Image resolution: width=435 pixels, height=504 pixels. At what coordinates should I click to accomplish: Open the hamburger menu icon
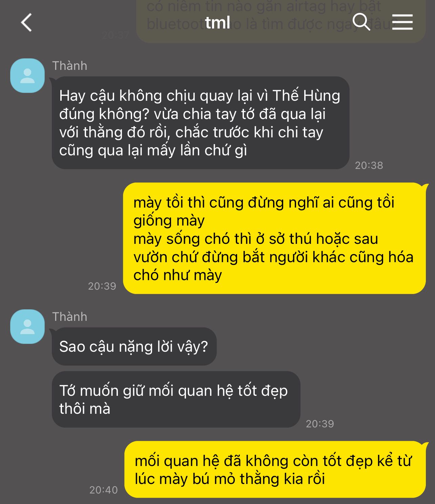[402, 22]
